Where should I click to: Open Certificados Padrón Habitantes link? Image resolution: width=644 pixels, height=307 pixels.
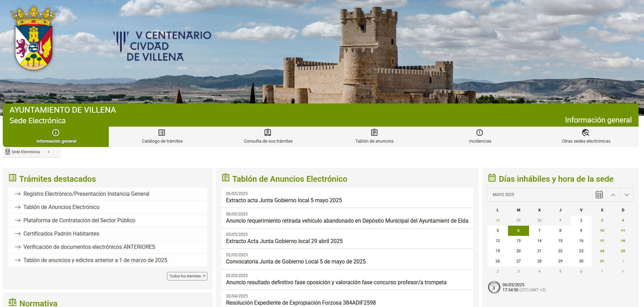(61, 233)
